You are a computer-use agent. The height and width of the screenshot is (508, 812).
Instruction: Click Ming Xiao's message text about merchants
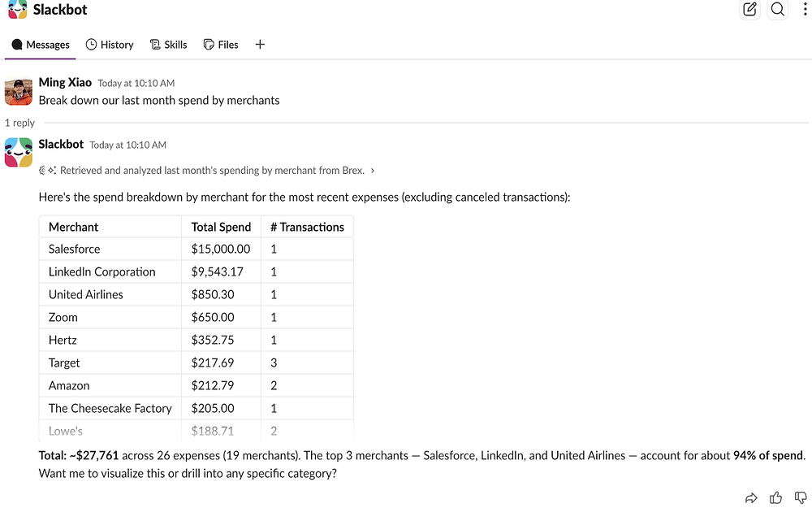coord(159,101)
